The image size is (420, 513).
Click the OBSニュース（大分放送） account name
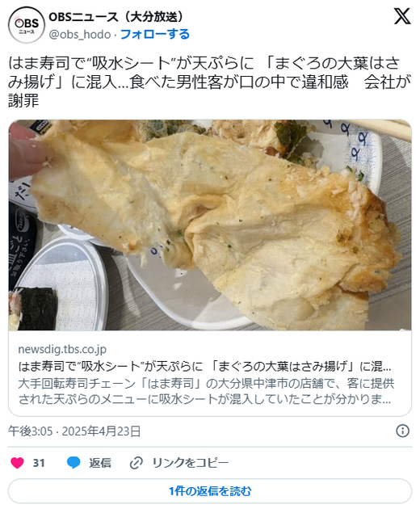click(x=117, y=17)
